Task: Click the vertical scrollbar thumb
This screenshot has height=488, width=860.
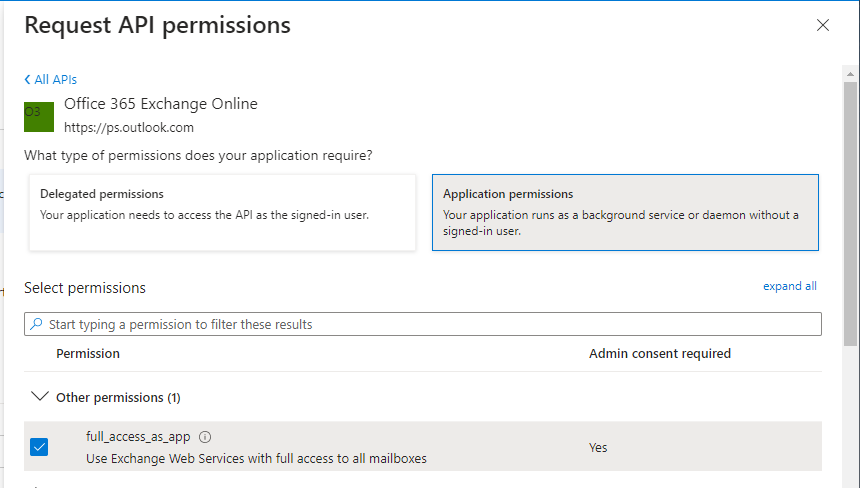Action: pyautogui.click(x=850, y=214)
